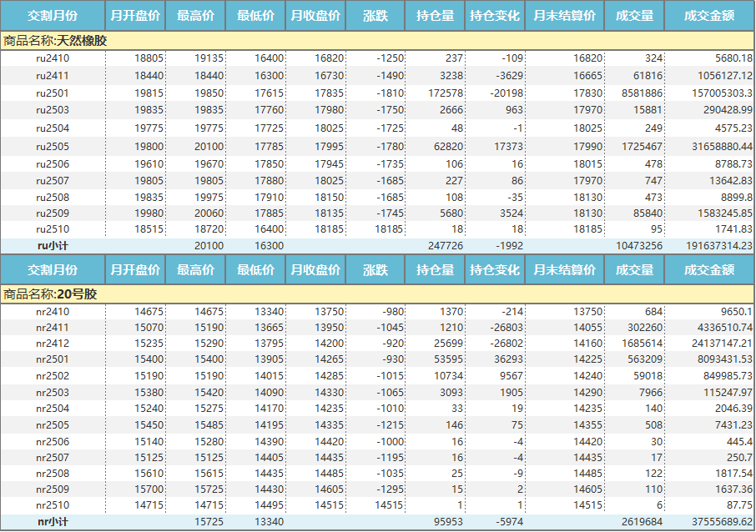Click the nr2412 contract cell
The height and width of the screenshot is (532, 756).
tap(53, 343)
